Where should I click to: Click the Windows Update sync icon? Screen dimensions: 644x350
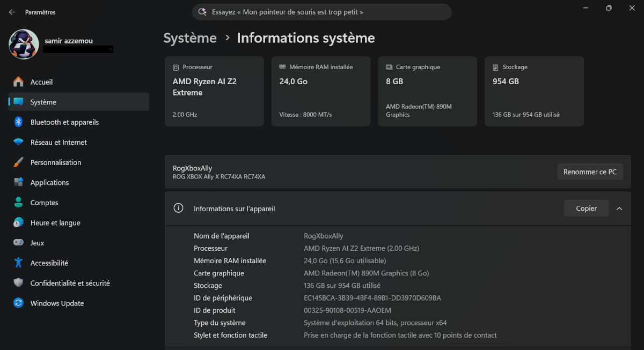18,303
